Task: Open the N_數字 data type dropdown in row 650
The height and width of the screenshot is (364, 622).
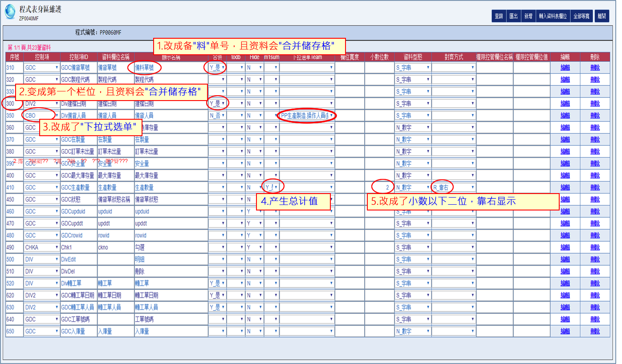Action: pos(413,332)
